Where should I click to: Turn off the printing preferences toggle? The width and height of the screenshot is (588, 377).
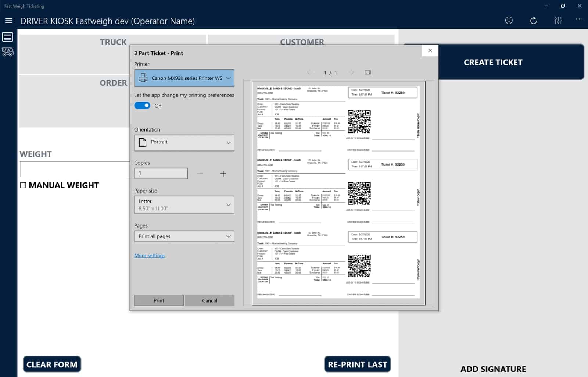click(142, 106)
